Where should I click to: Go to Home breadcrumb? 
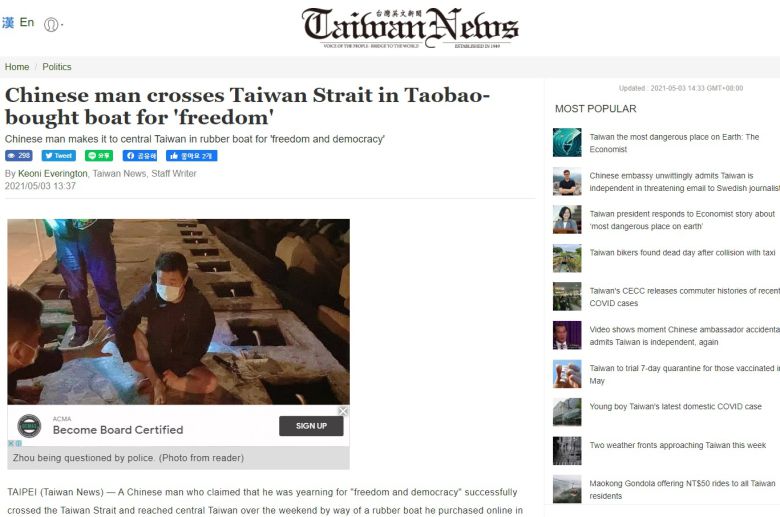click(x=17, y=67)
